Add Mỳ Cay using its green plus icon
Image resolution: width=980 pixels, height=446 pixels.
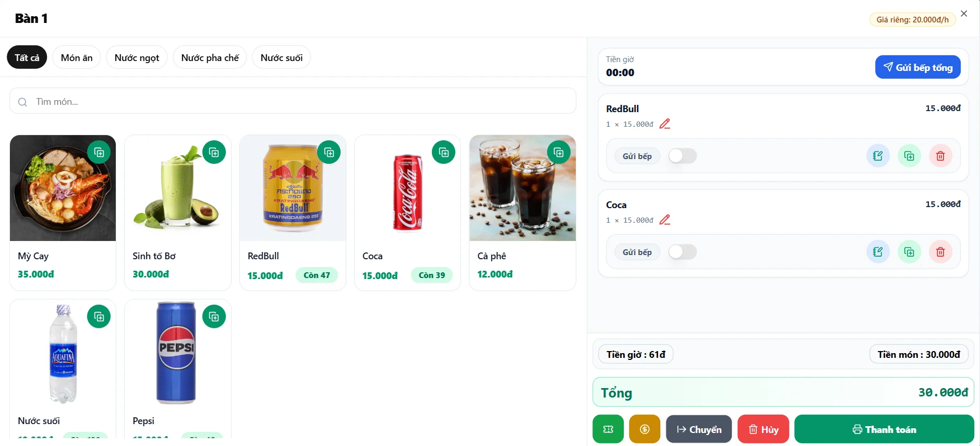99,152
